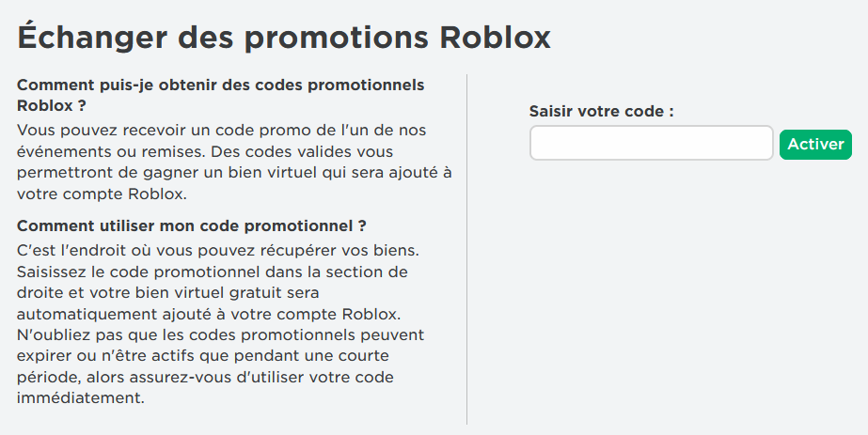Click the "Comment puis-je obtenir des codes promotionnels" heading
This screenshot has width=868, height=435.
[220, 85]
